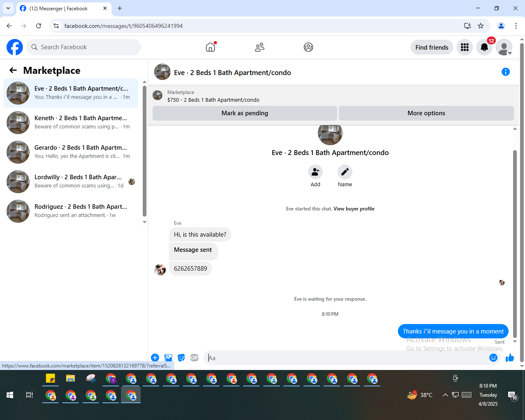Open the Windows notification center
Image resolution: width=525 pixels, height=420 pixels.
(x=513, y=395)
